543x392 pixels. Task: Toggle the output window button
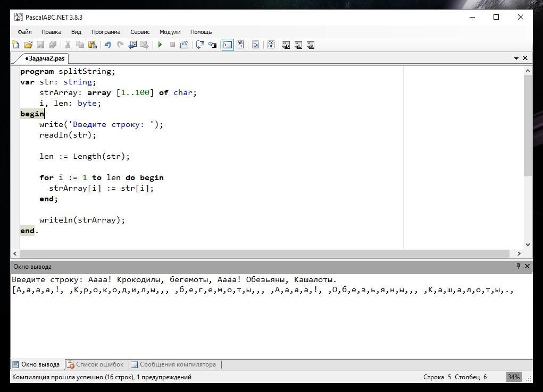(x=228, y=45)
